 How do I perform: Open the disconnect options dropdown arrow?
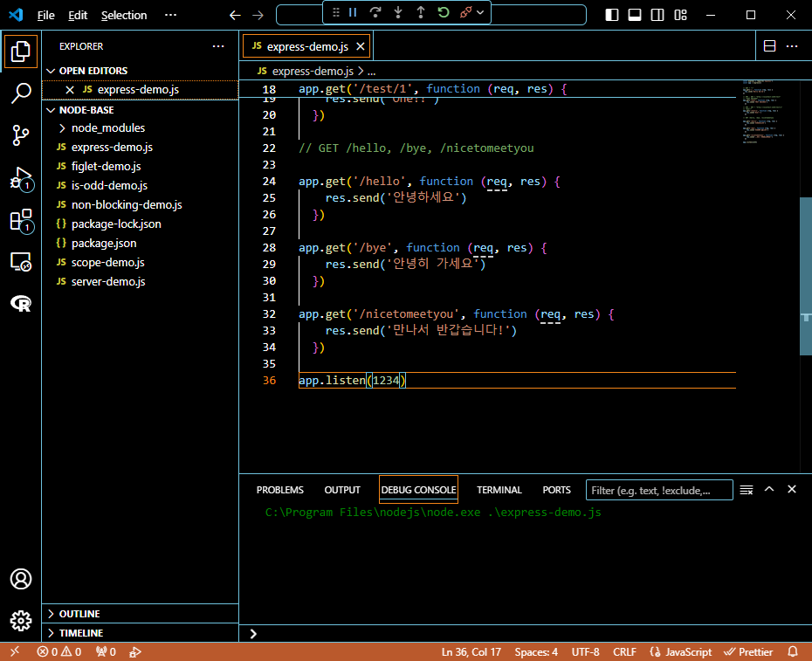point(480,12)
